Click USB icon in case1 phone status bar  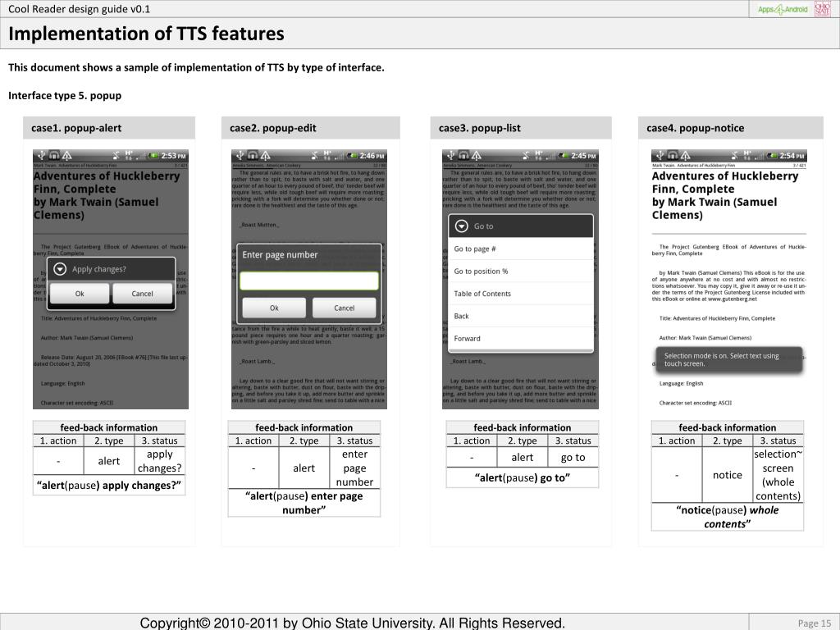point(41,155)
